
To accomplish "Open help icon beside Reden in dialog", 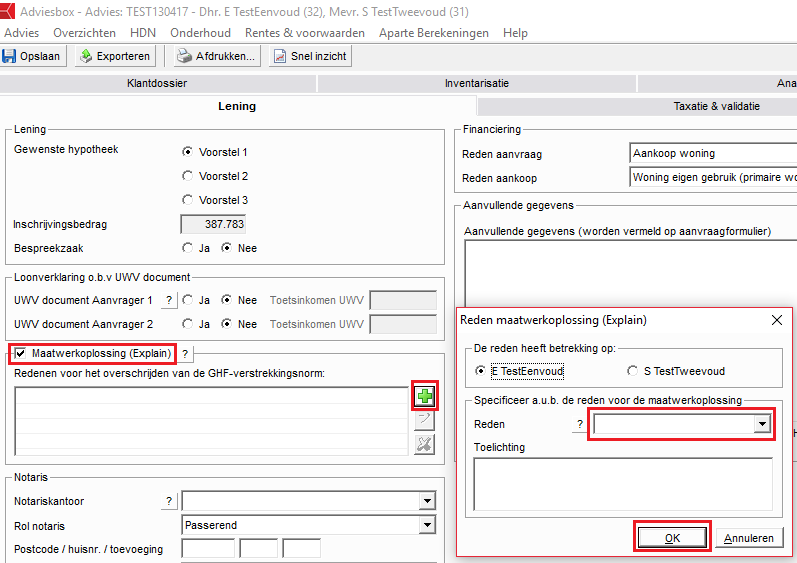I will pos(579,424).
